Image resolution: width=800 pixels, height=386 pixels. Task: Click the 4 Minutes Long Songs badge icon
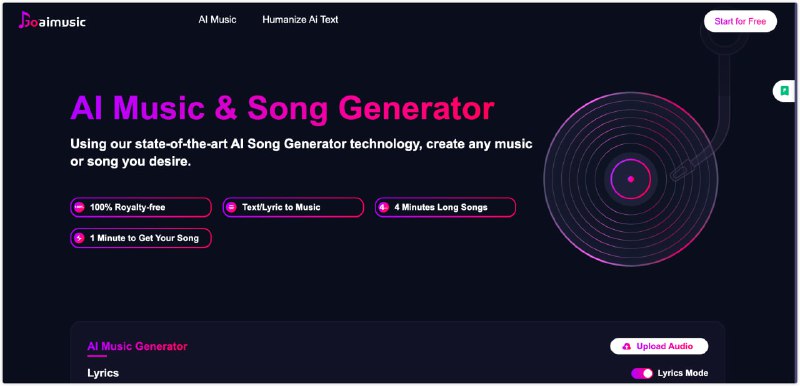(x=384, y=208)
